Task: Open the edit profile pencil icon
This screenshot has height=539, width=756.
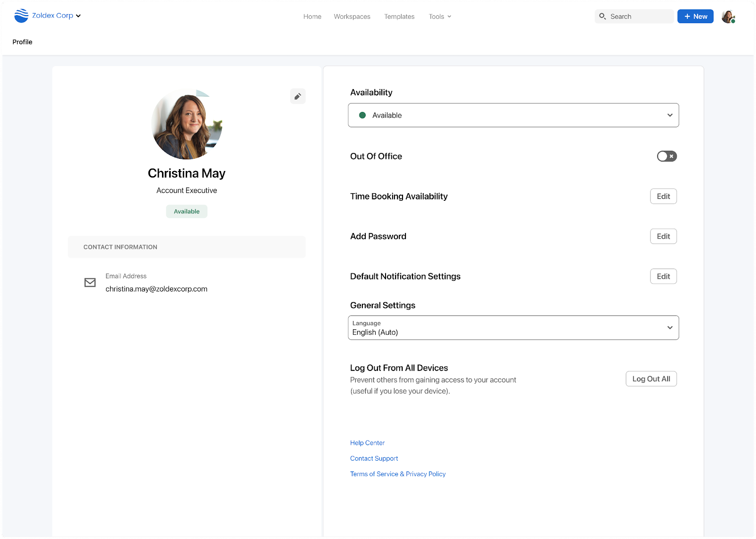Action: (298, 96)
